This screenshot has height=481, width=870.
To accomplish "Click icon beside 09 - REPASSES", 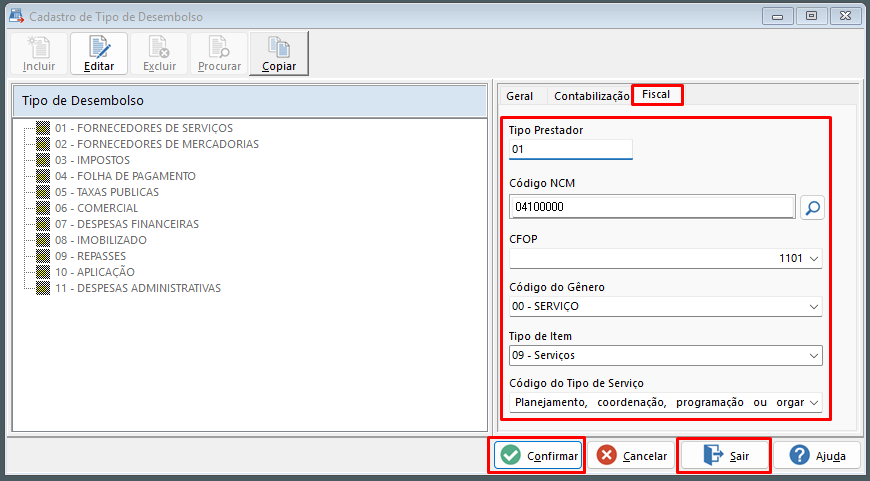I will 43,256.
